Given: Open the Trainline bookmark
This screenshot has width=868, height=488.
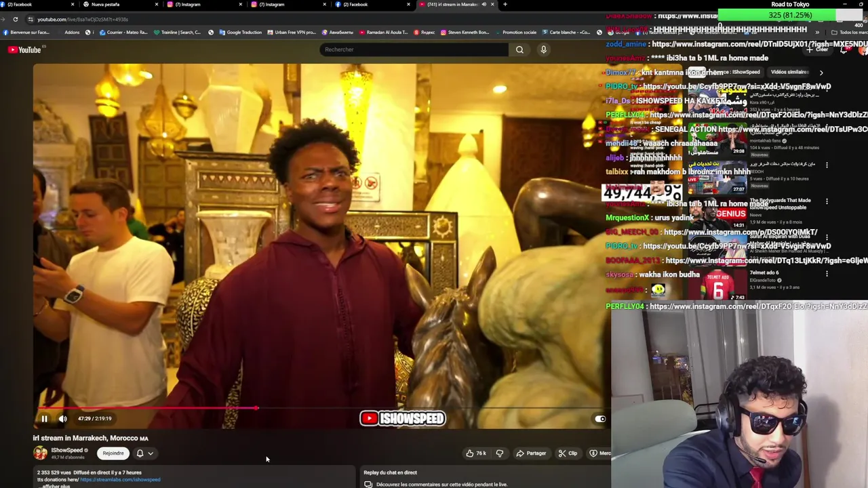Looking at the screenshot, I should pyautogui.click(x=177, y=33).
